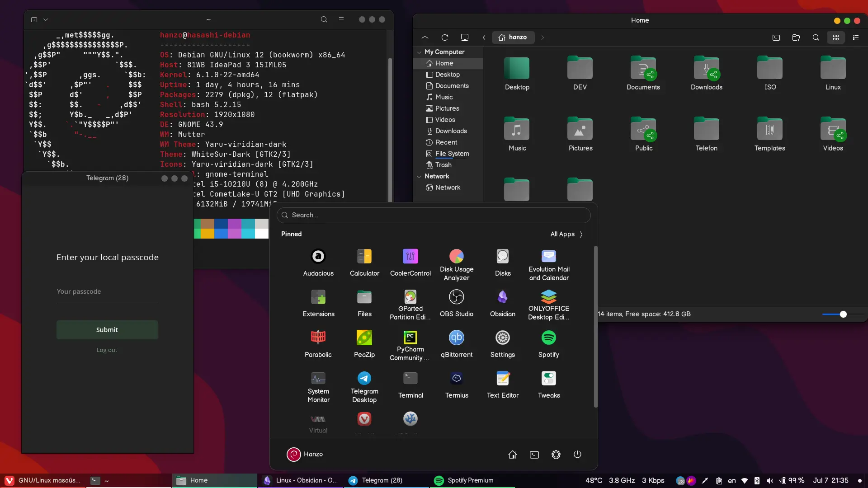Select Pictures in file manager sidebar
Screen dimensions: 868x488
tap(448, 108)
